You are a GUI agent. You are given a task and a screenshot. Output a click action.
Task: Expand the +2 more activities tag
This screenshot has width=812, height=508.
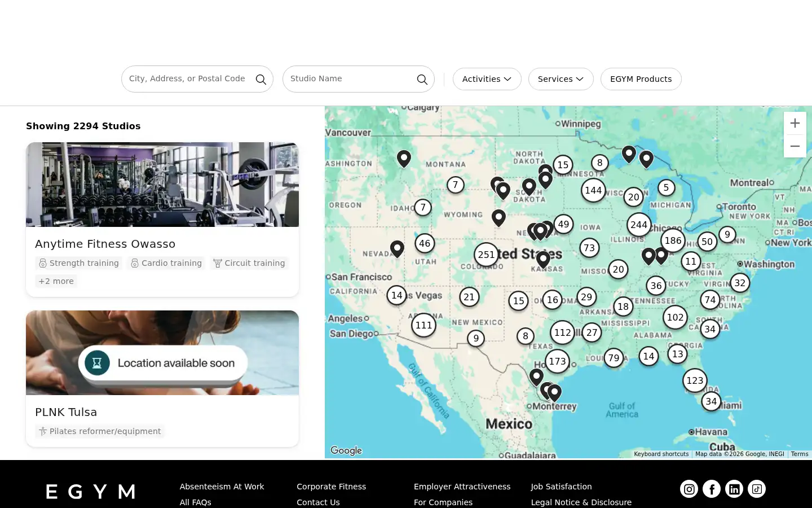[56, 281]
